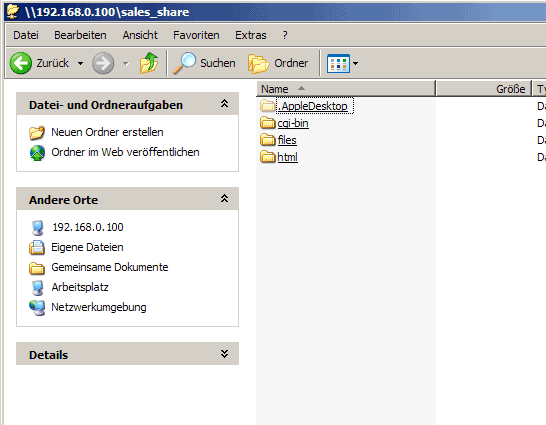This screenshot has height=425, width=546.
Task: Toggle the Ordner folder pane icon
Action: [x=258, y=63]
